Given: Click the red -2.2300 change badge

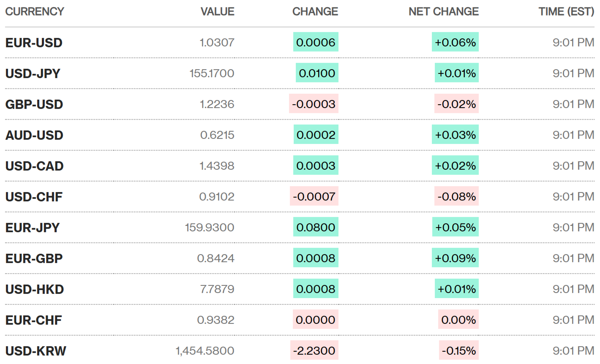Looking at the screenshot, I should pos(314,351).
